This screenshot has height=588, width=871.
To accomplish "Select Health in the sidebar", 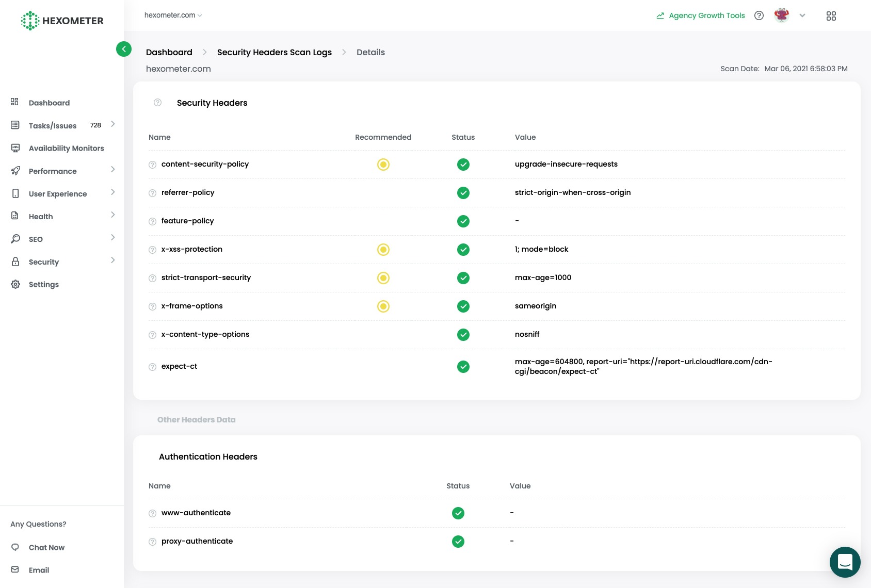I will 41,217.
